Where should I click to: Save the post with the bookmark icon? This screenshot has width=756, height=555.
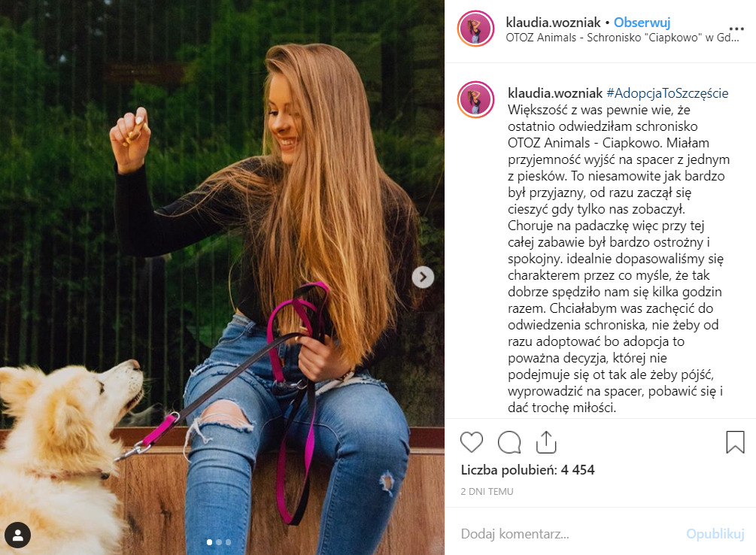pyautogui.click(x=735, y=442)
